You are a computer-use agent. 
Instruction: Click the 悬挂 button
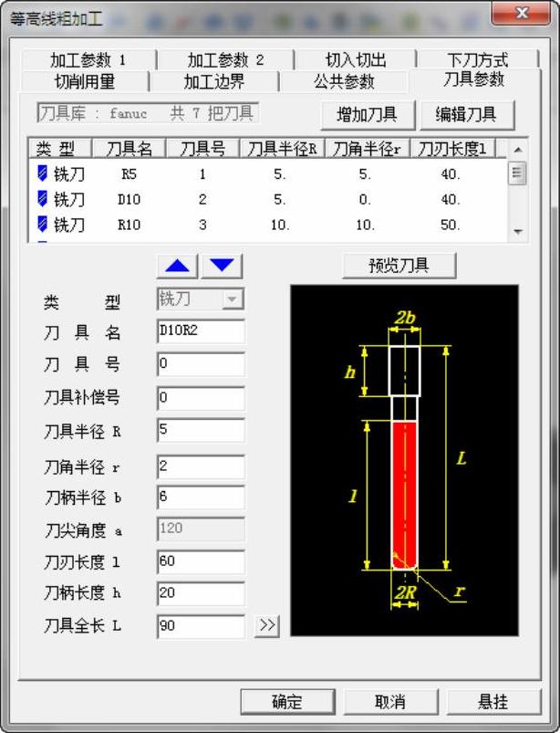click(x=493, y=701)
